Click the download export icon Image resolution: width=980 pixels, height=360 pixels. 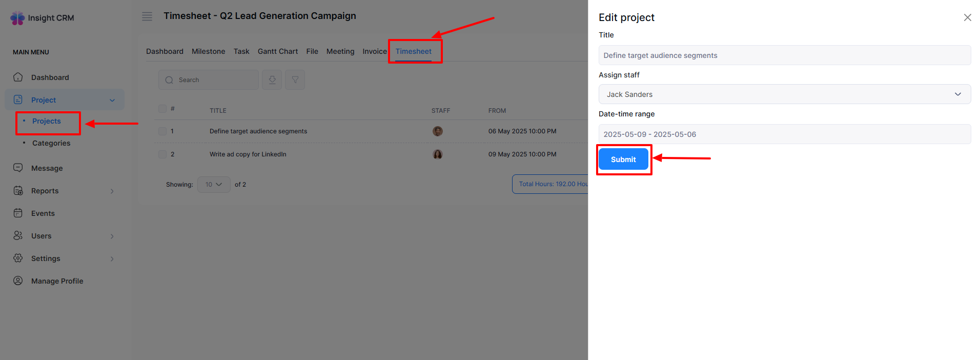tap(272, 80)
